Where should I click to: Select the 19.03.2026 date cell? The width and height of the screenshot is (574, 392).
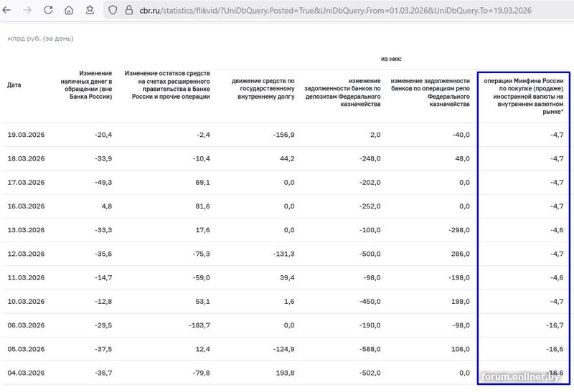pos(26,135)
